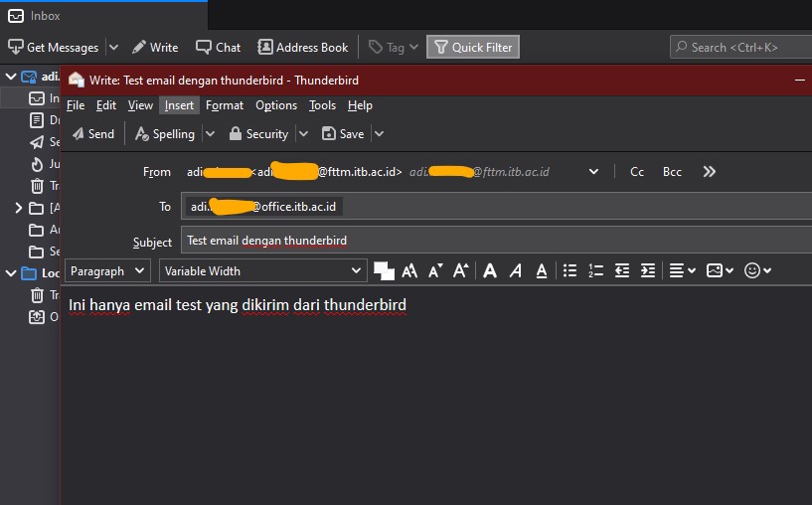Focus the Subject input field

496,240
